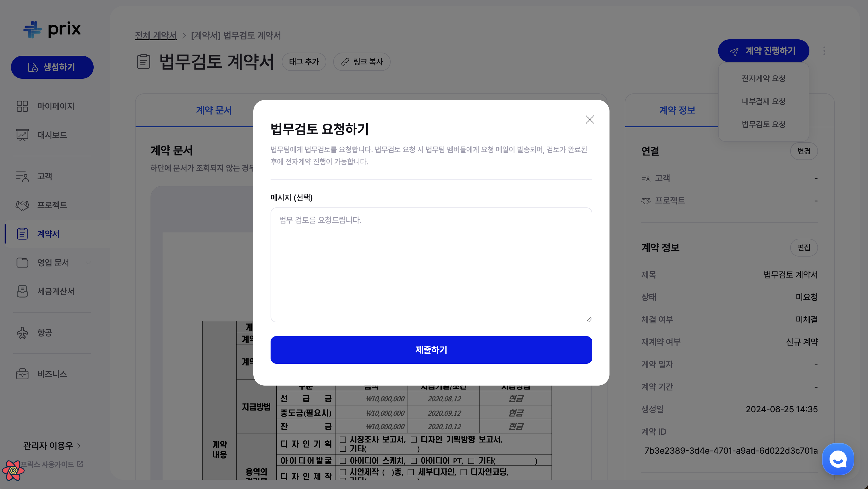Open the 마이페이지 sidebar icon
This screenshot has width=868, height=489.
click(22, 106)
